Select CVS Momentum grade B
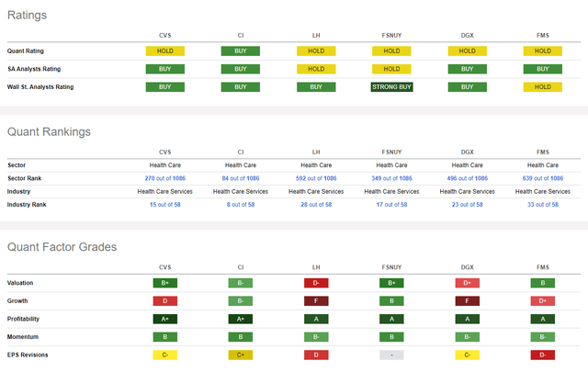Screen dimensions: 588x372 [165, 337]
